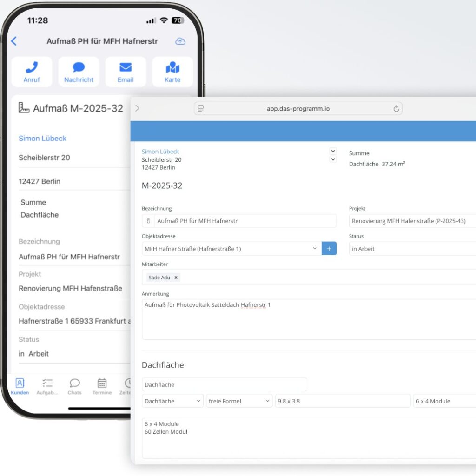Viewport: 476px width, 476px height.
Task: Tap the cloud upload icon
Action: point(180,41)
